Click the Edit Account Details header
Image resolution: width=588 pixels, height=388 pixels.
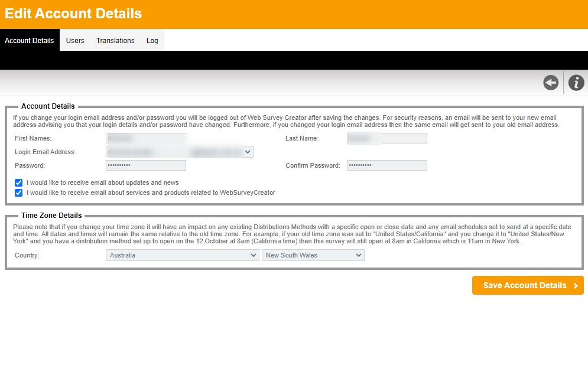[x=73, y=13]
